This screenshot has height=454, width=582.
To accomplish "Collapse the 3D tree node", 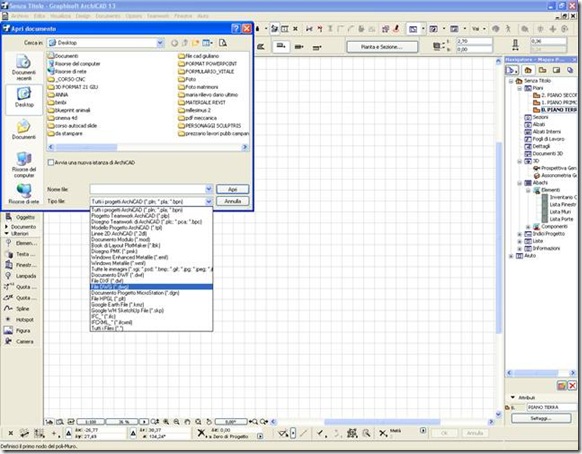I will pyautogui.click(x=520, y=161).
